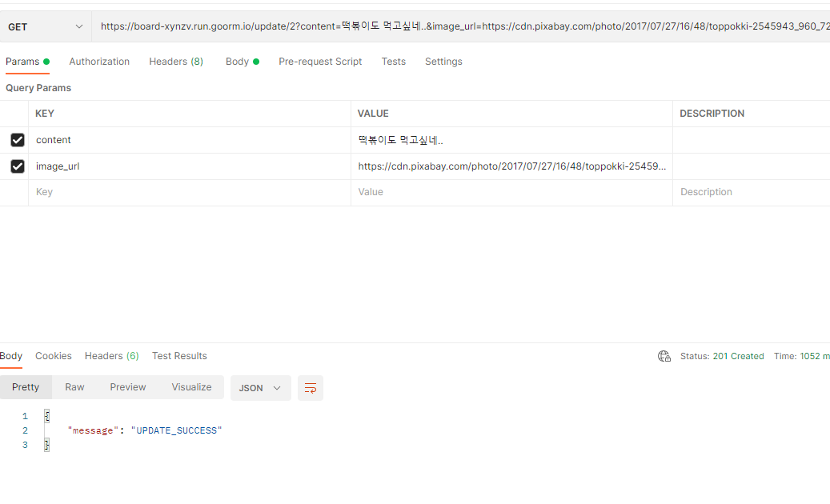The image size is (830, 504).
Task: Click the content key cell
Action: click(190, 140)
